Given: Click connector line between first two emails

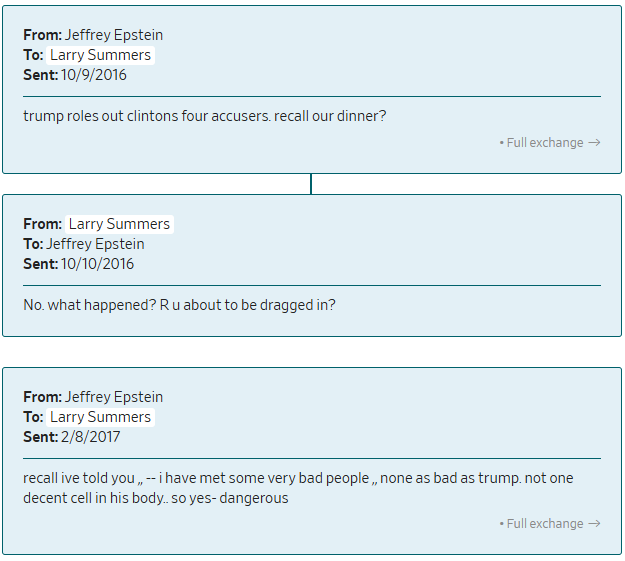Looking at the screenshot, I should point(311,184).
